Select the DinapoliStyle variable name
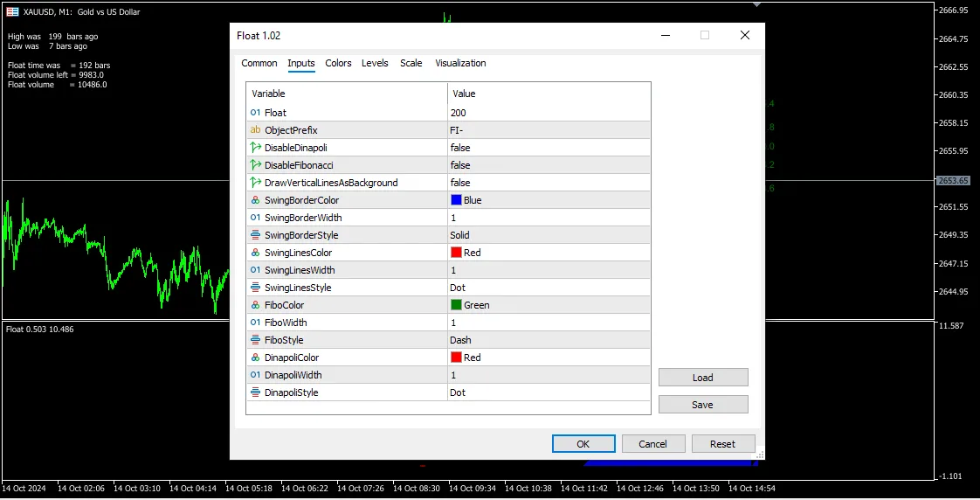The image size is (980, 500). [291, 393]
